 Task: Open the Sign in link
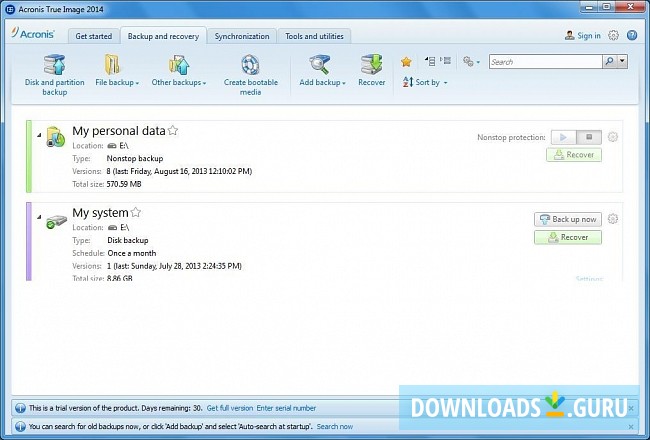(582, 36)
